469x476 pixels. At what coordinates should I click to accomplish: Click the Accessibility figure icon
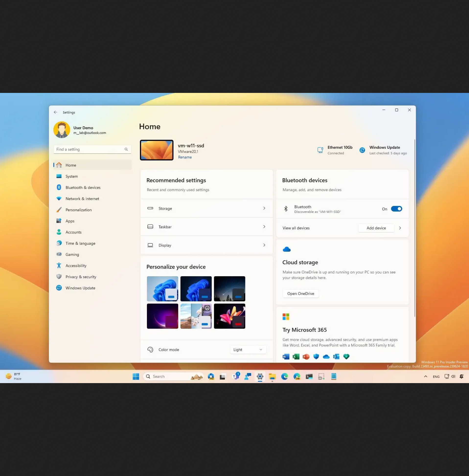pyautogui.click(x=59, y=265)
